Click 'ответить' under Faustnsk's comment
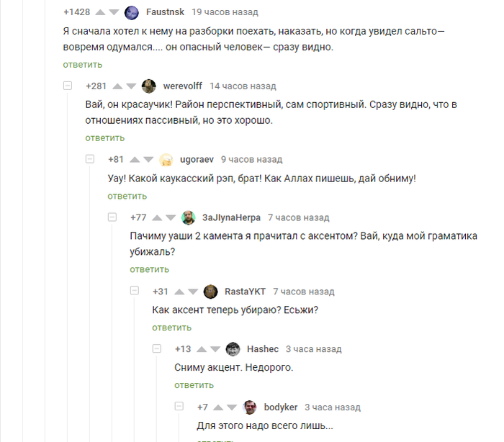The width and height of the screenshot is (504, 442). point(83,65)
